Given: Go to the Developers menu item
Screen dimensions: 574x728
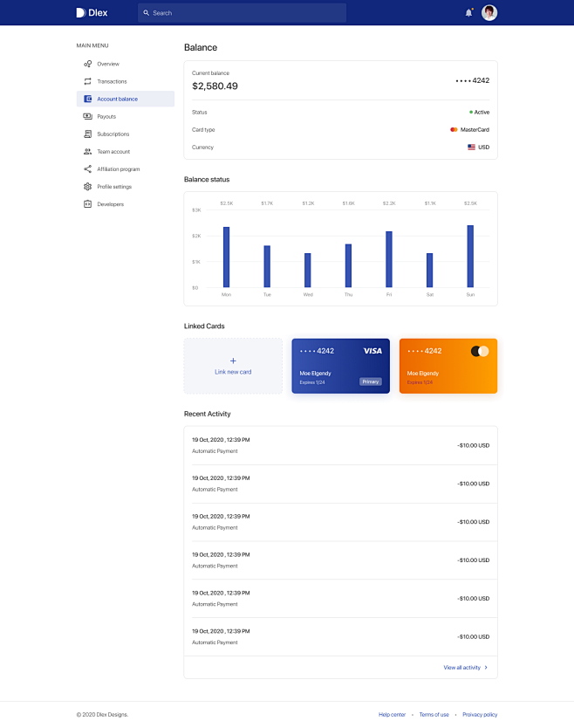Looking at the screenshot, I should pyautogui.click(x=110, y=204).
